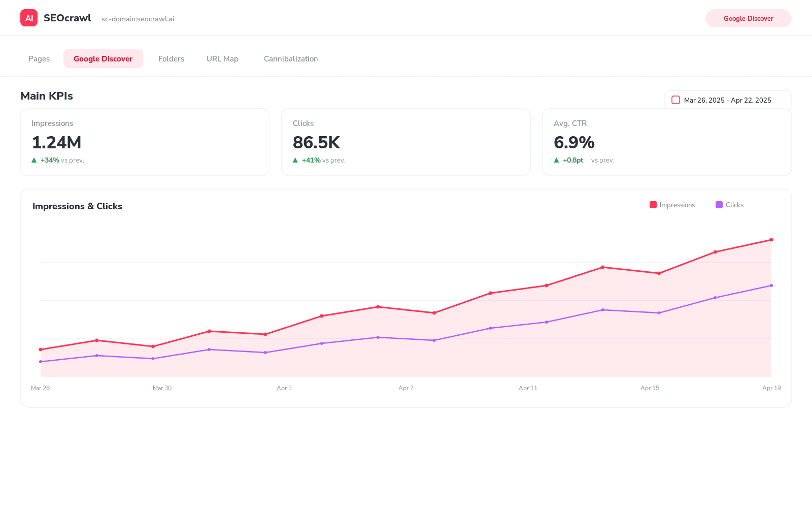The height and width of the screenshot is (508, 812).
Task: Open the date range picker Mar 26 - Apr 22
Action: (x=728, y=100)
